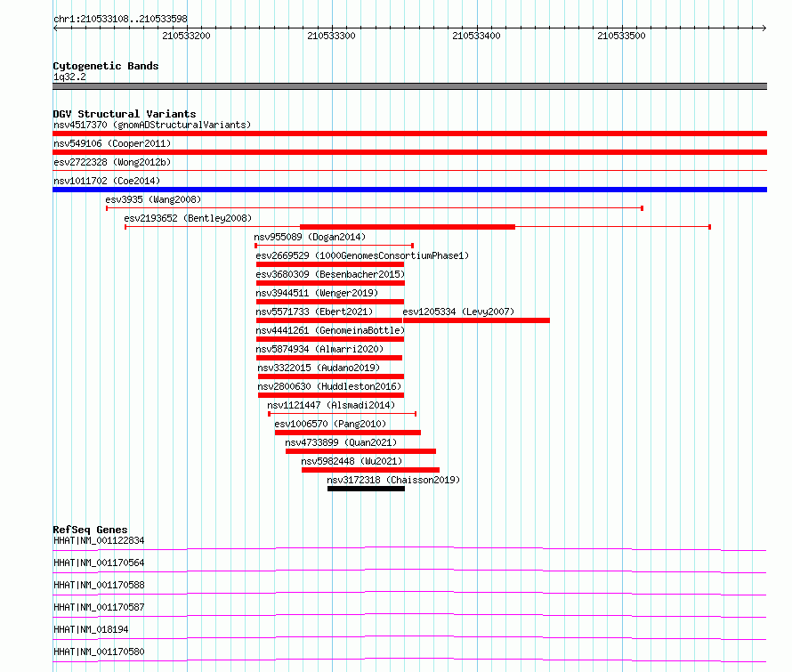Open variant esv2722328 (Wong2012b) label

click(112, 162)
